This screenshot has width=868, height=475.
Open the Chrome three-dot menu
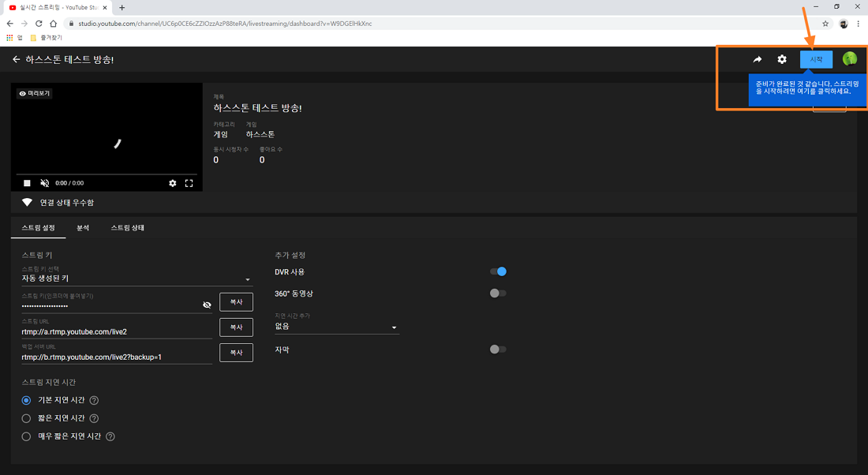tap(859, 23)
